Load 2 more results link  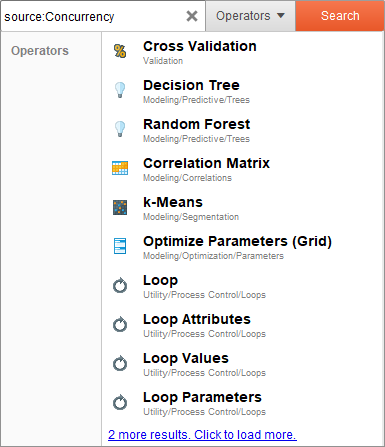click(202, 435)
